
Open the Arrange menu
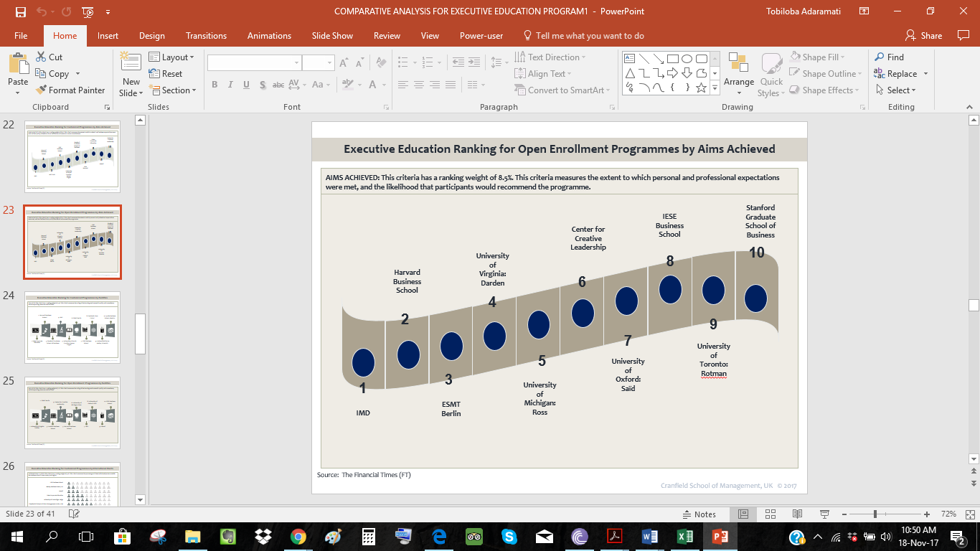(x=739, y=74)
